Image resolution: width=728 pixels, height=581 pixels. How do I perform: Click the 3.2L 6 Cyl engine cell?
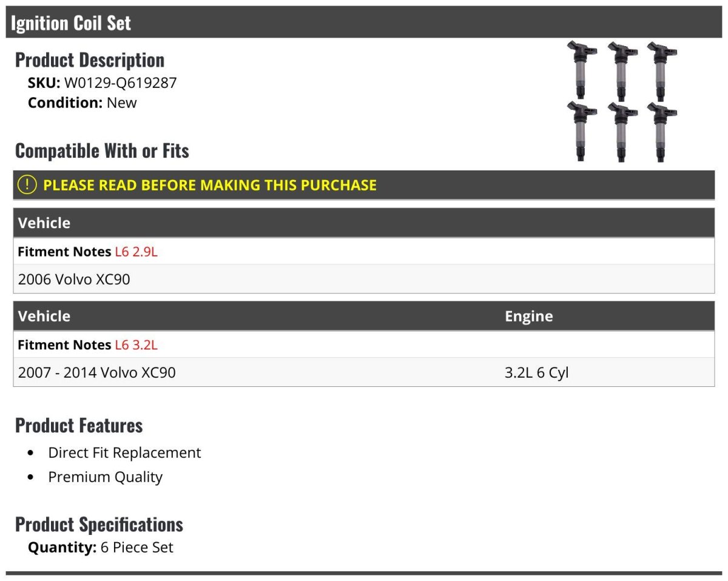coord(536,372)
